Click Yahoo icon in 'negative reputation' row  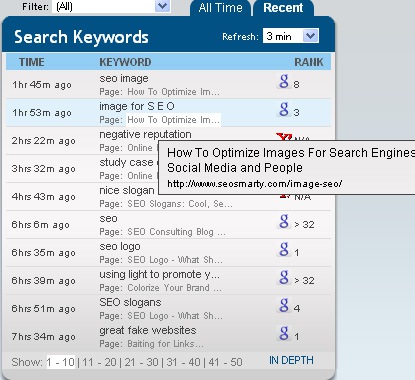click(x=284, y=137)
